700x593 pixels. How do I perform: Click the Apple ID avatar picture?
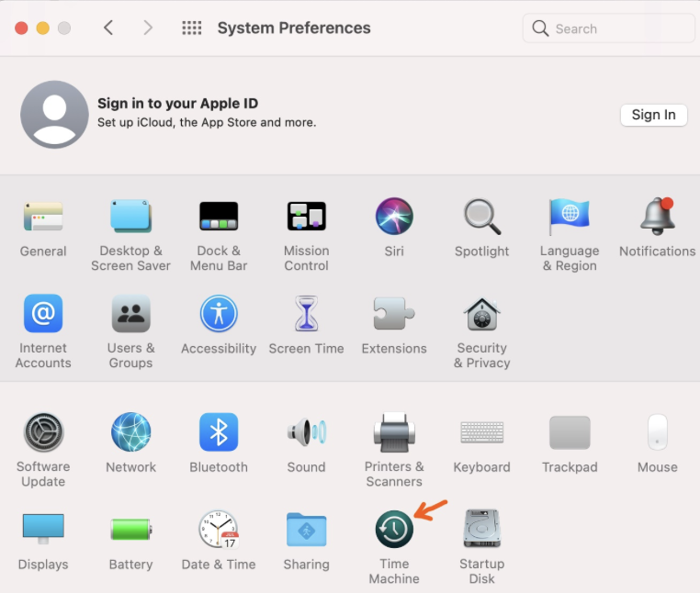[x=54, y=115]
